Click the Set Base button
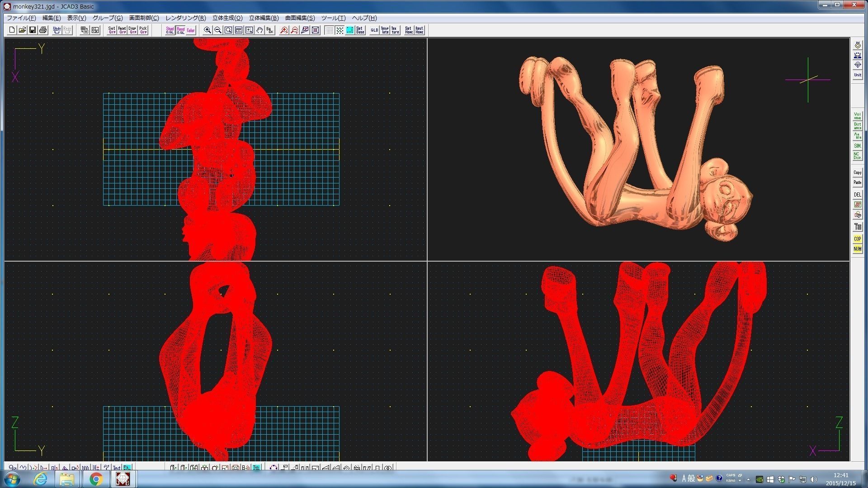Image resolution: width=868 pixels, height=488 pixels. tap(360, 30)
